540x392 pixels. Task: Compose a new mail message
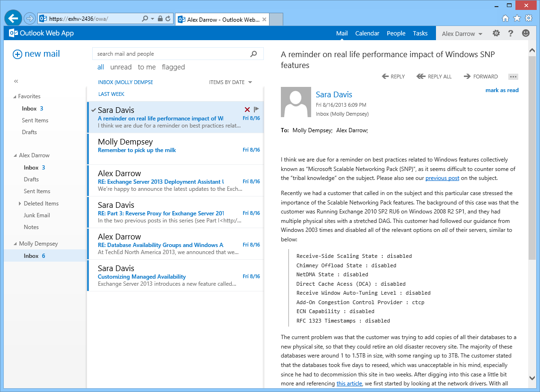36,54
